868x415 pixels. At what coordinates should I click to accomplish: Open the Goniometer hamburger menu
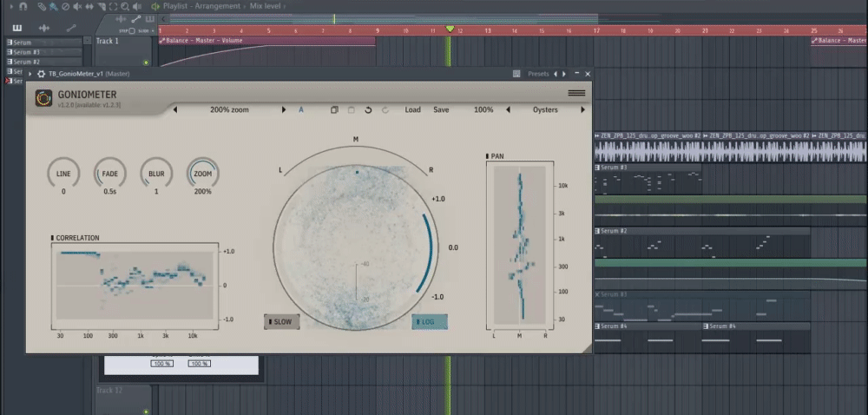tap(576, 93)
